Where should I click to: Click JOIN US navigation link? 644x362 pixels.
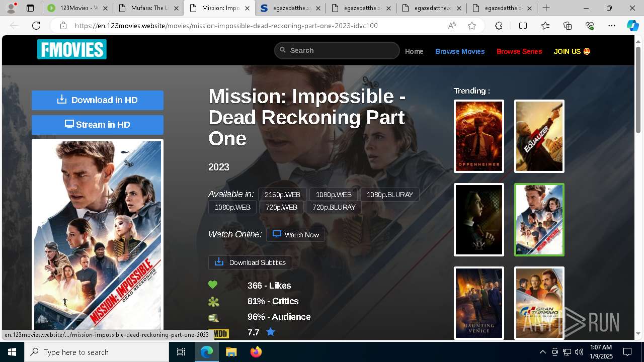572,51
